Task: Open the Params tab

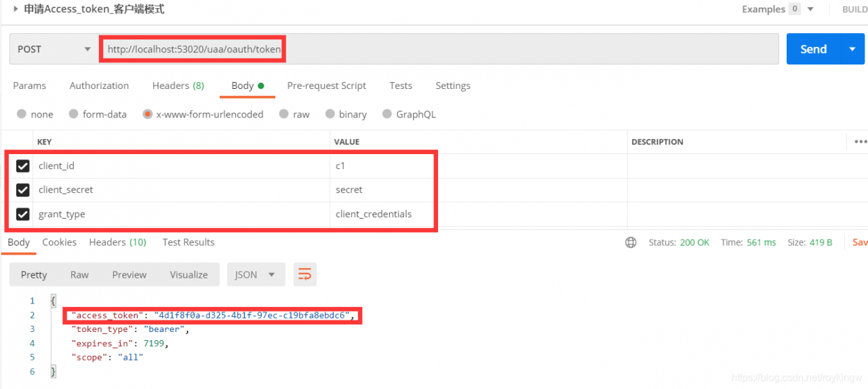Action: tap(30, 86)
